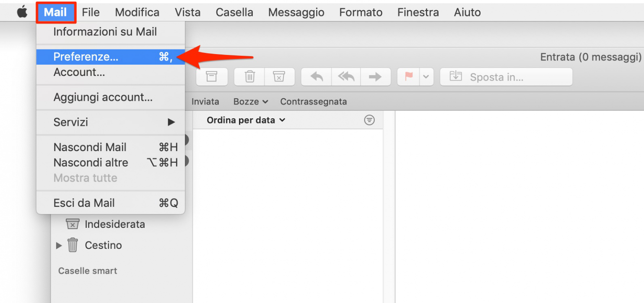Click the Archive toolbar icon
The width and height of the screenshot is (644, 303).
[x=212, y=77]
